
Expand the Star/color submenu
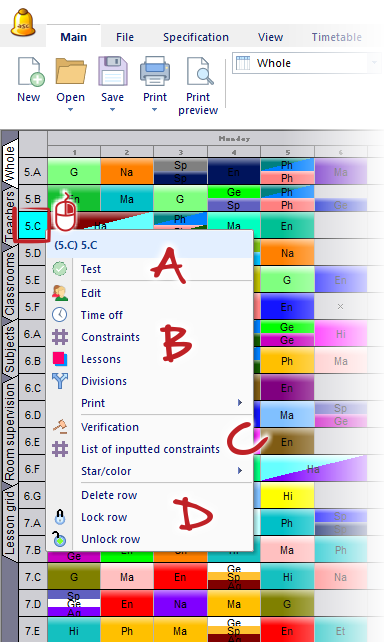click(x=240, y=471)
